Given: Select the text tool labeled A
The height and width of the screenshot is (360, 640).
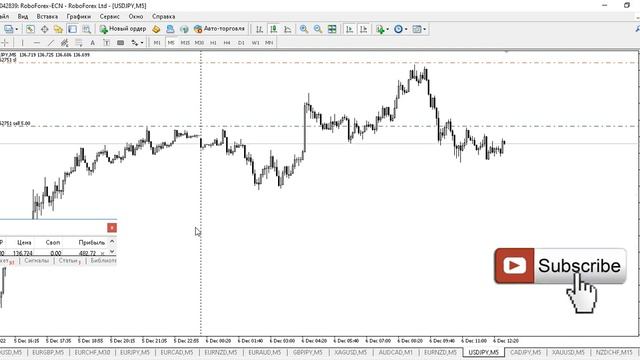Looking at the screenshot, I should pyautogui.click(x=93, y=42).
